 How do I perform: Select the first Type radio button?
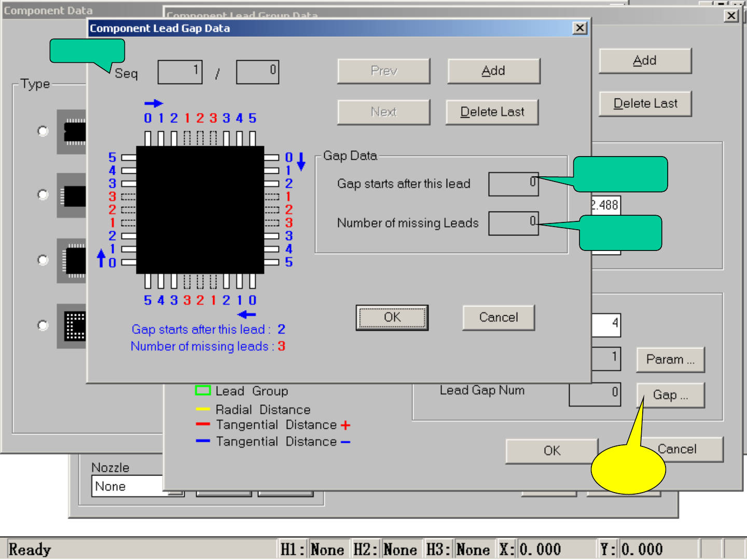click(43, 131)
